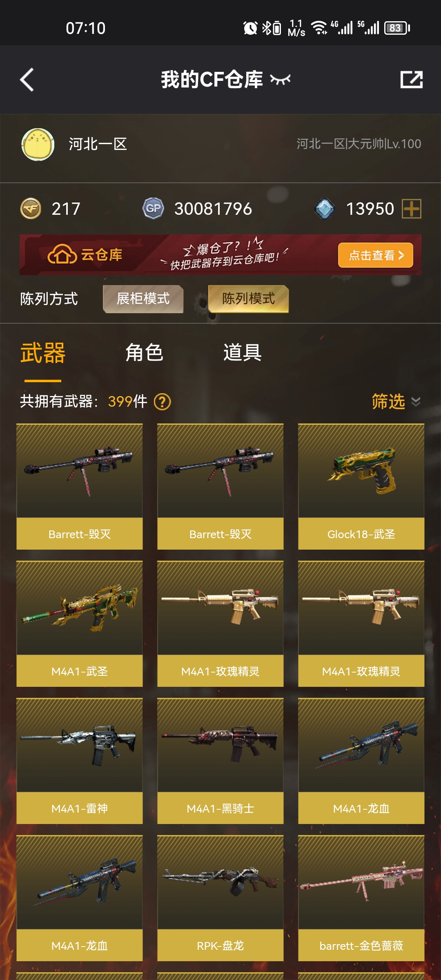Viewport: 441px width, 980px height.
Task: Expand the 筛选 filter dropdown
Action: point(396,402)
